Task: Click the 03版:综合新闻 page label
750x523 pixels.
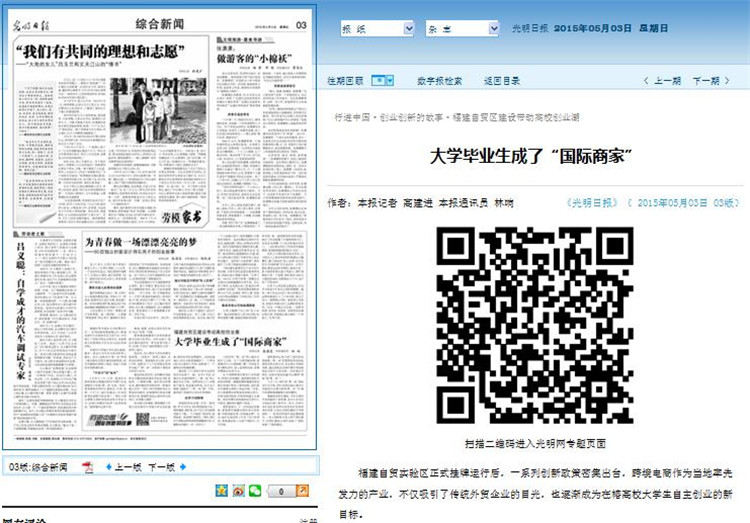Action: click(x=38, y=467)
